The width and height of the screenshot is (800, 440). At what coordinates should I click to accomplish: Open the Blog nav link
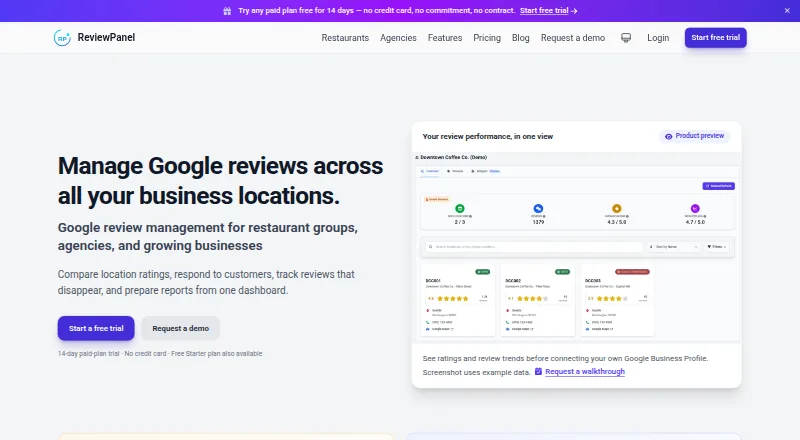click(520, 38)
